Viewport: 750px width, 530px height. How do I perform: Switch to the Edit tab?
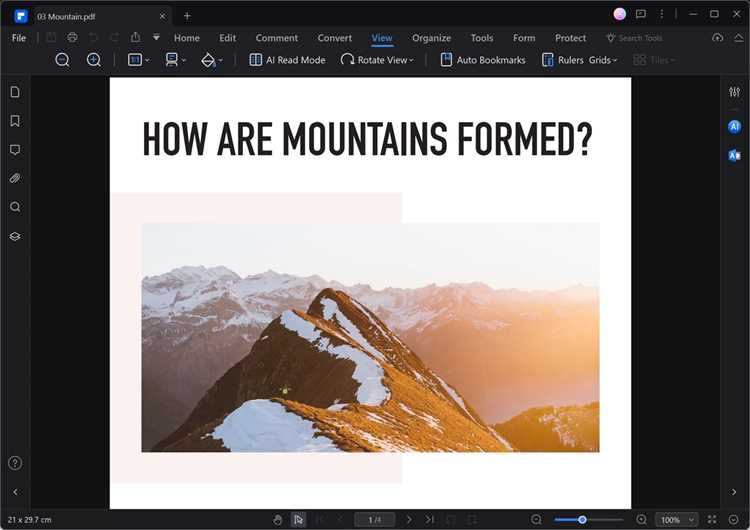point(227,38)
